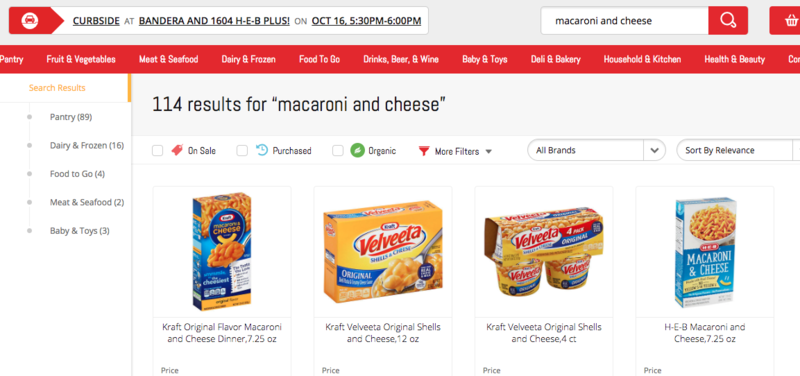The image size is (800, 376).
Task: Click the red On Sale tag icon
Action: [x=177, y=150]
